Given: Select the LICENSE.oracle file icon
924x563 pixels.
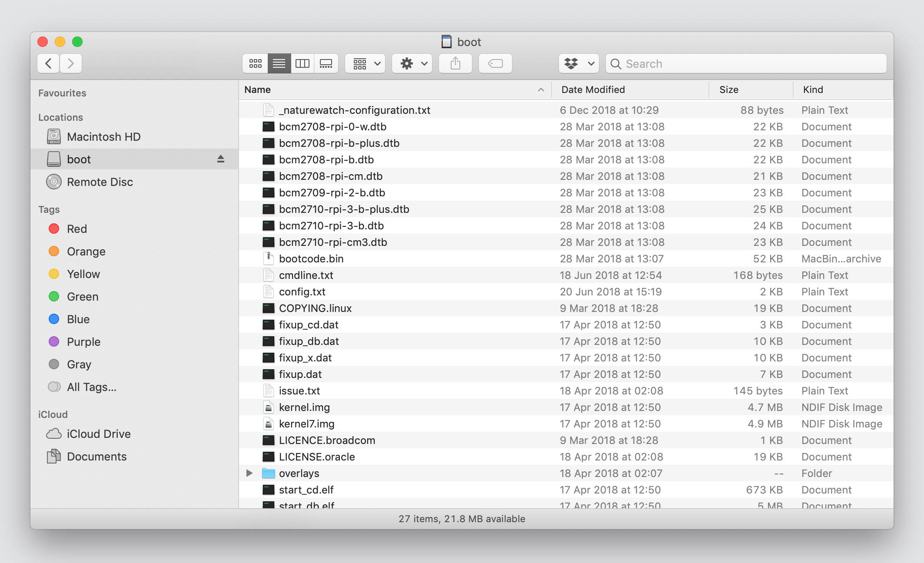Looking at the screenshot, I should coord(269,457).
